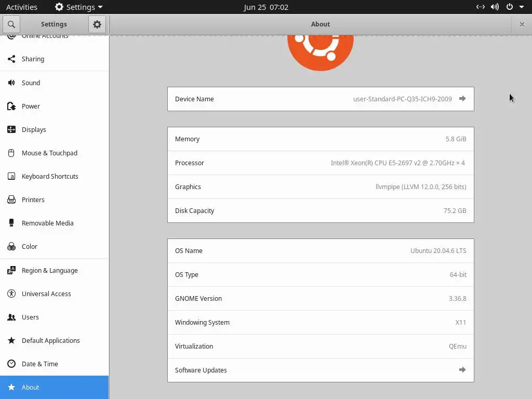The image size is (532, 399).
Task: Click the power icon in top bar
Action: click(x=509, y=7)
